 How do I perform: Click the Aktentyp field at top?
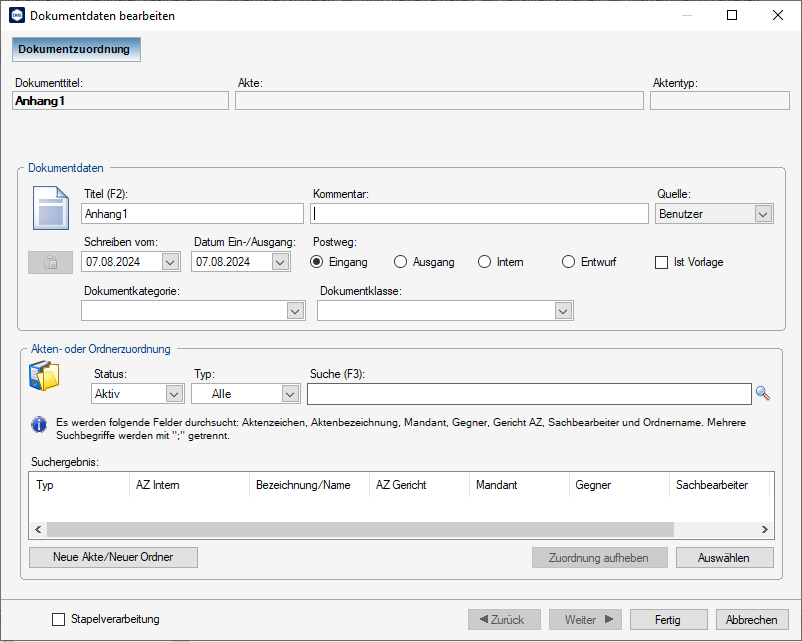click(720, 101)
